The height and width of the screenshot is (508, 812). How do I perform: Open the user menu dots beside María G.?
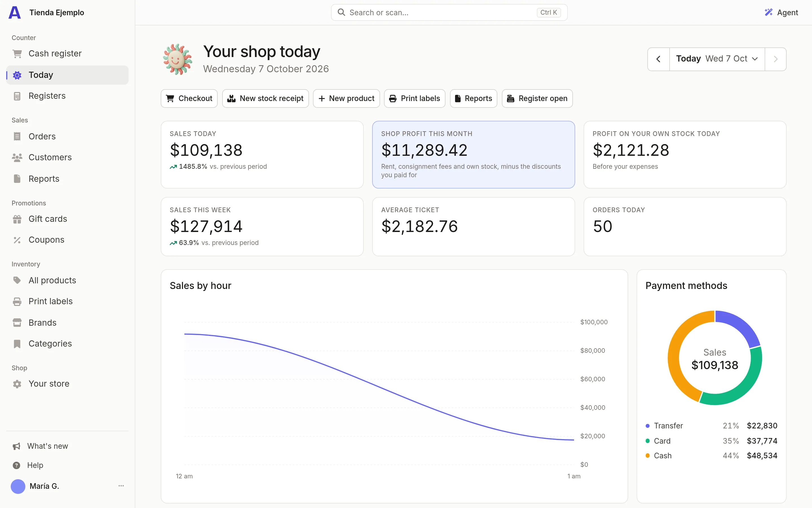click(x=121, y=486)
